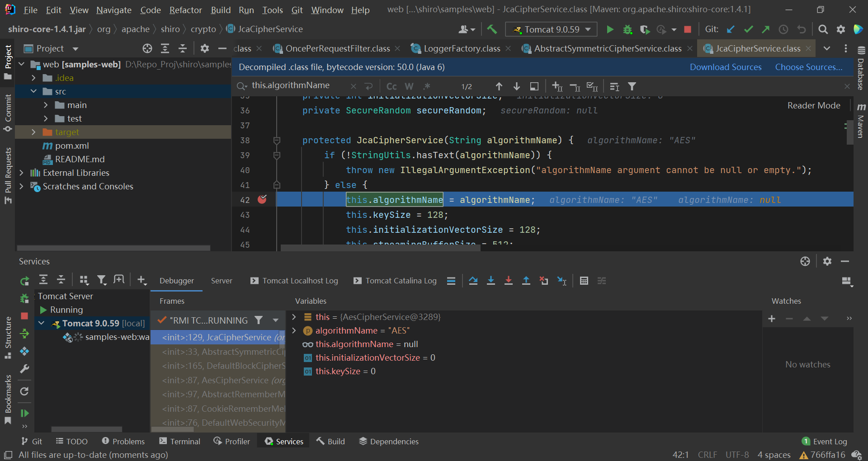Force step into red arrow
868x461 pixels.
coord(509,281)
